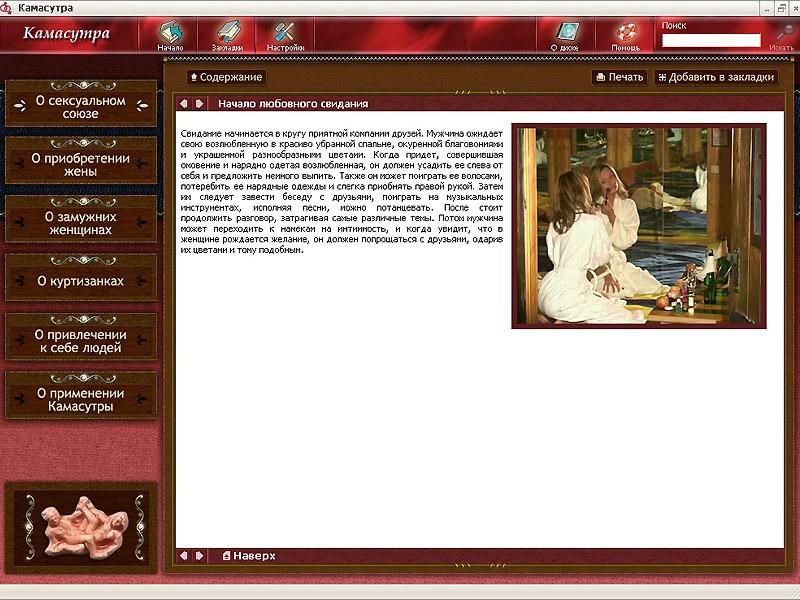Click the bottom bar next page arrow
This screenshot has width=800, height=600.
coord(200,555)
